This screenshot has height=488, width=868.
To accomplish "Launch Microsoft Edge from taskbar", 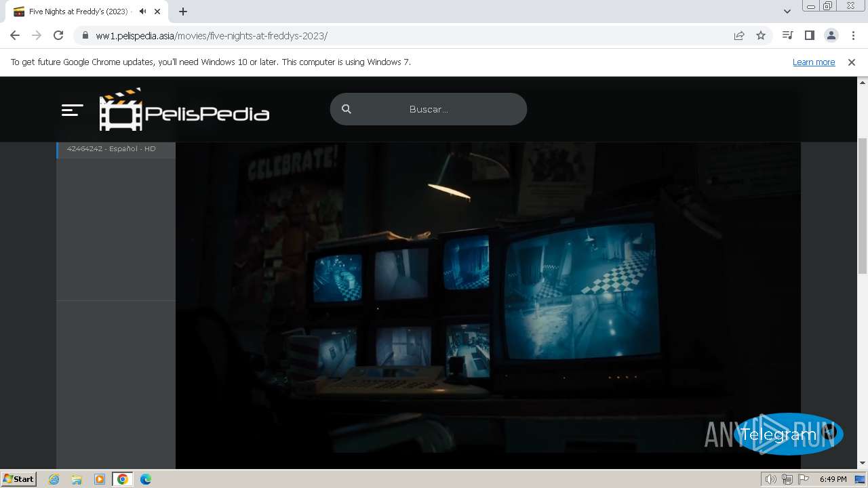I will pyautogui.click(x=146, y=479).
